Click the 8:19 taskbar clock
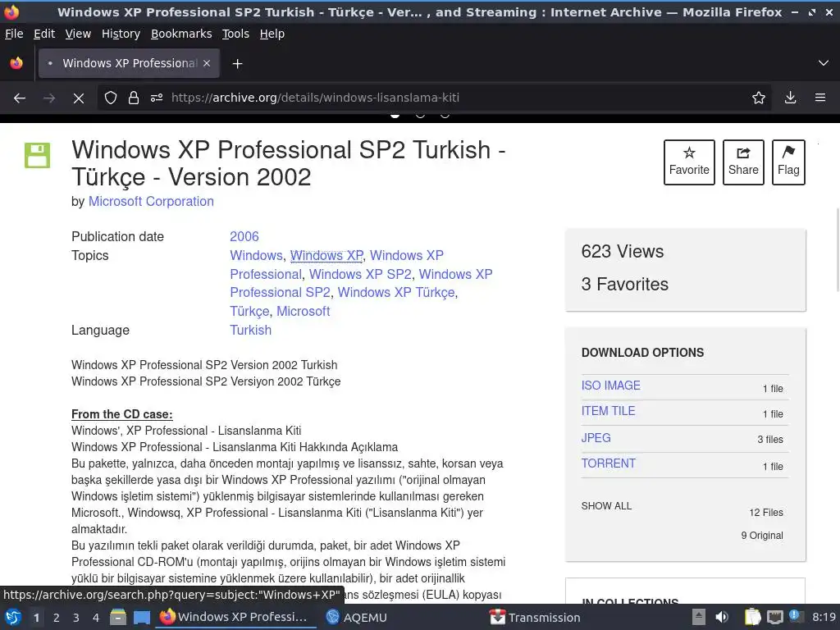 [x=824, y=617]
